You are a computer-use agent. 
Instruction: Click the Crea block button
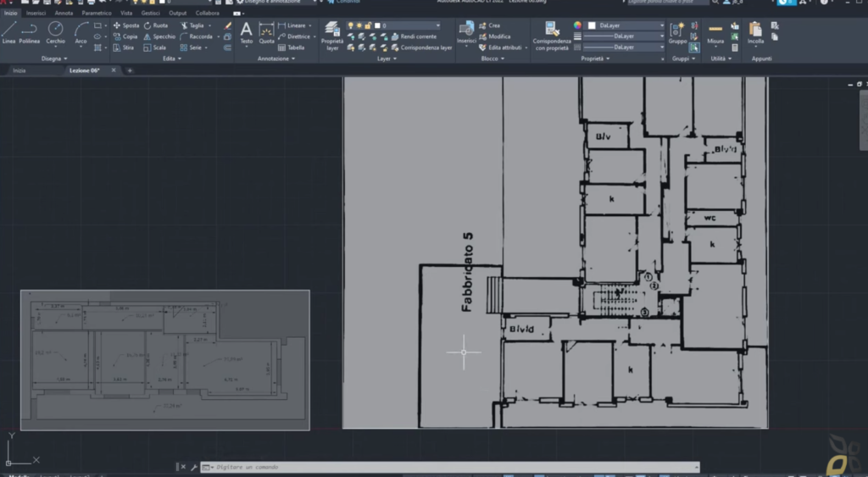[x=489, y=25]
